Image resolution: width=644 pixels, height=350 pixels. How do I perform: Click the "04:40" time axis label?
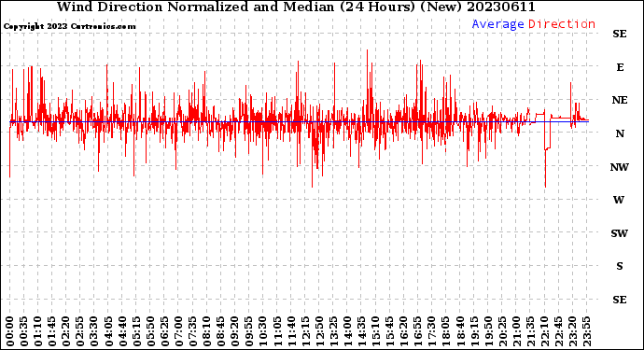[122, 331]
